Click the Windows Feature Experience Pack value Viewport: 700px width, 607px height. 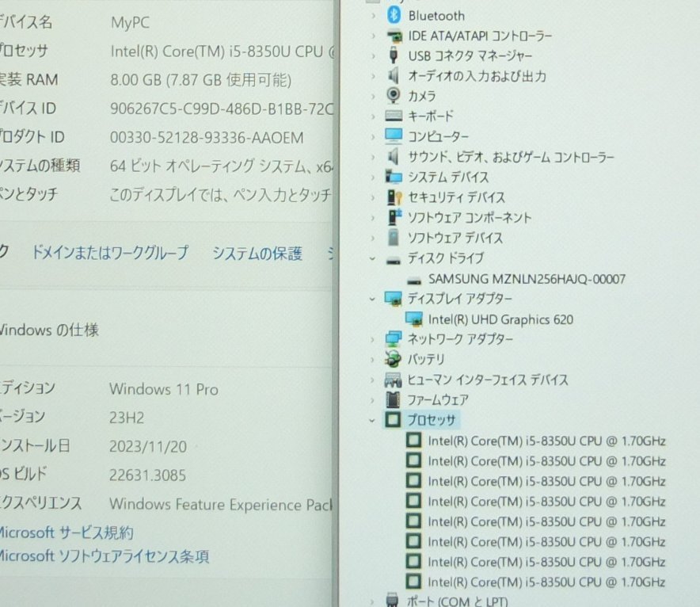(221, 504)
